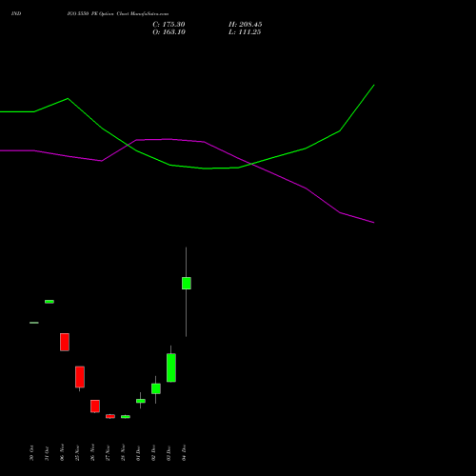Viewport: 476px width, 476px height.
Task: Click the purple indicator line's falling end
Action: tap(373, 223)
